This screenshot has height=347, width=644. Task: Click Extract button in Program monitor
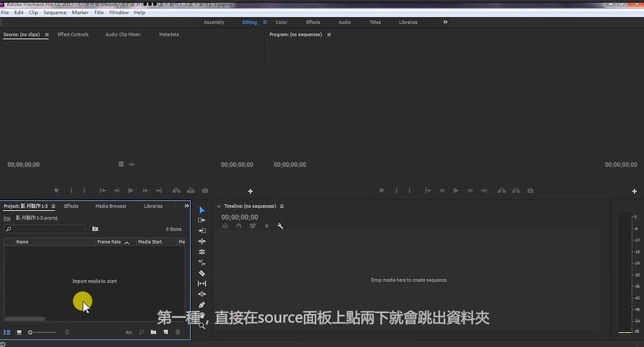pos(516,190)
